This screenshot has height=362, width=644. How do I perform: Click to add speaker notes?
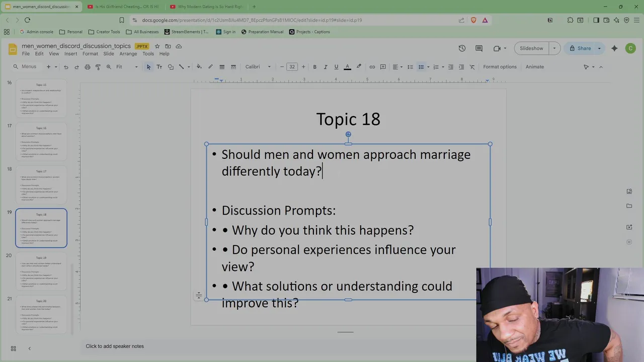pyautogui.click(x=115, y=346)
